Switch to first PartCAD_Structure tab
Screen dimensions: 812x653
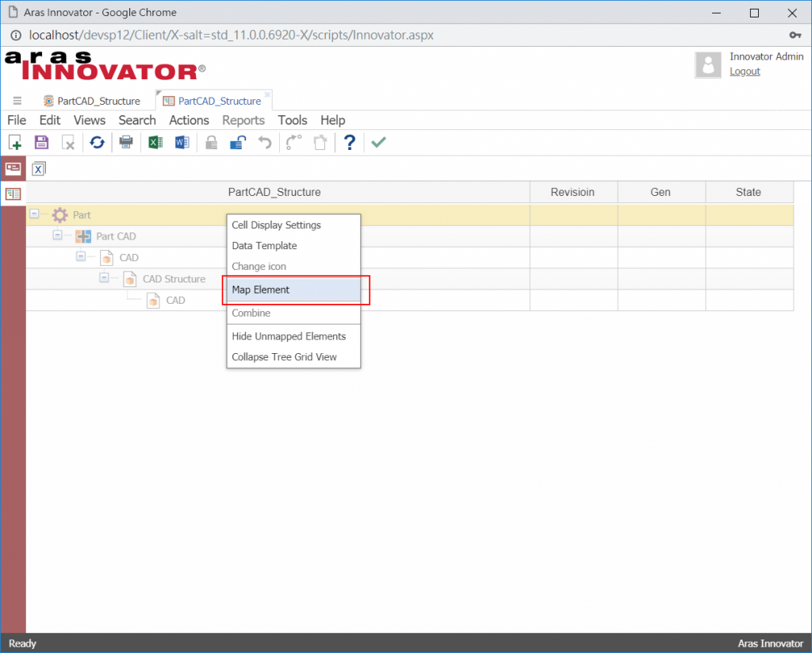click(x=92, y=101)
